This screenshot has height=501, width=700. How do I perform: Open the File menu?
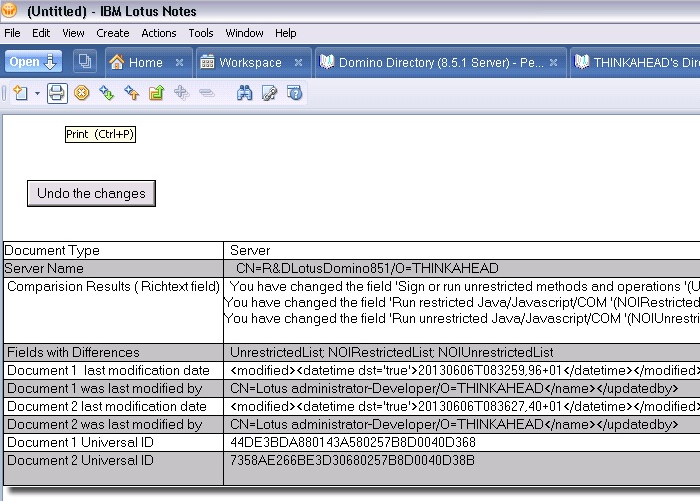pos(12,33)
